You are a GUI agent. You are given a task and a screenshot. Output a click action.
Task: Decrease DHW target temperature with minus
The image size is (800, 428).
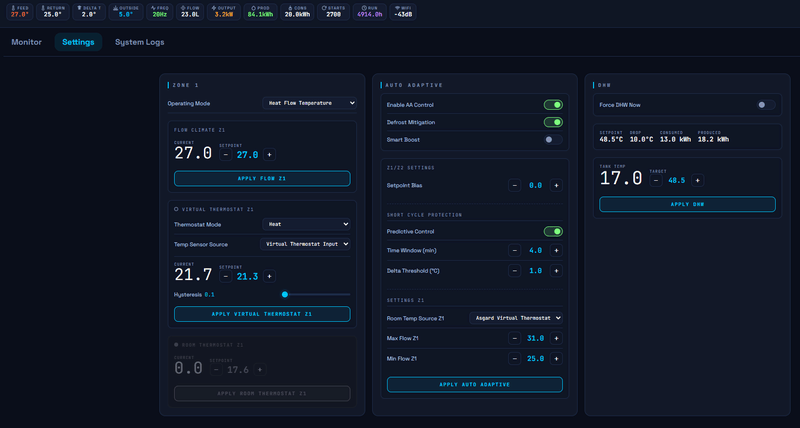click(656, 180)
